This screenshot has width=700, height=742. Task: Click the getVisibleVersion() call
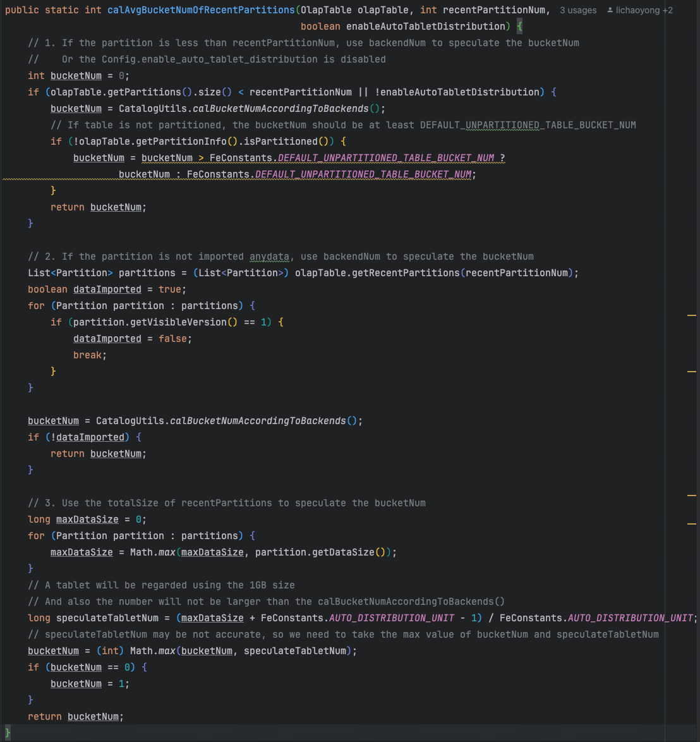pos(184,322)
